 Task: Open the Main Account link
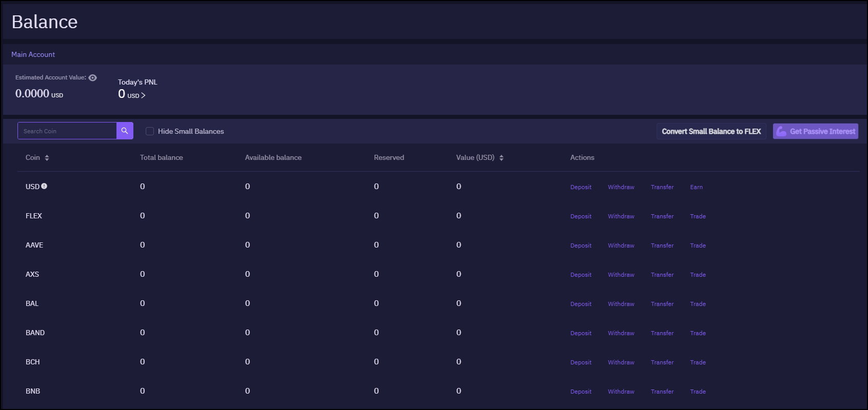pyautogui.click(x=33, y=54)
